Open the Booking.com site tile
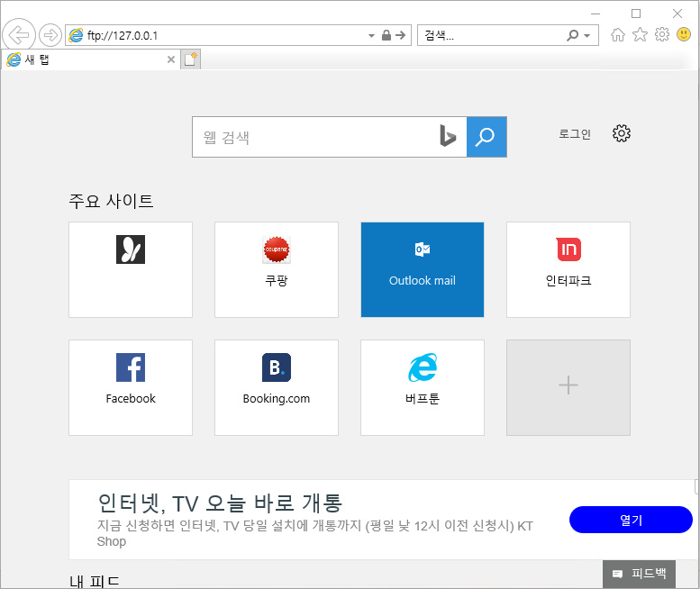 point(277,387)
